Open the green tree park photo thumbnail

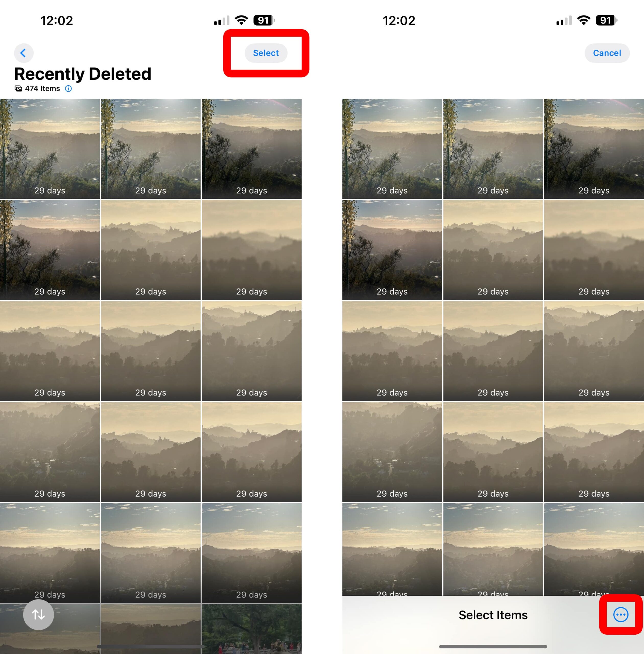pos(252,629)
